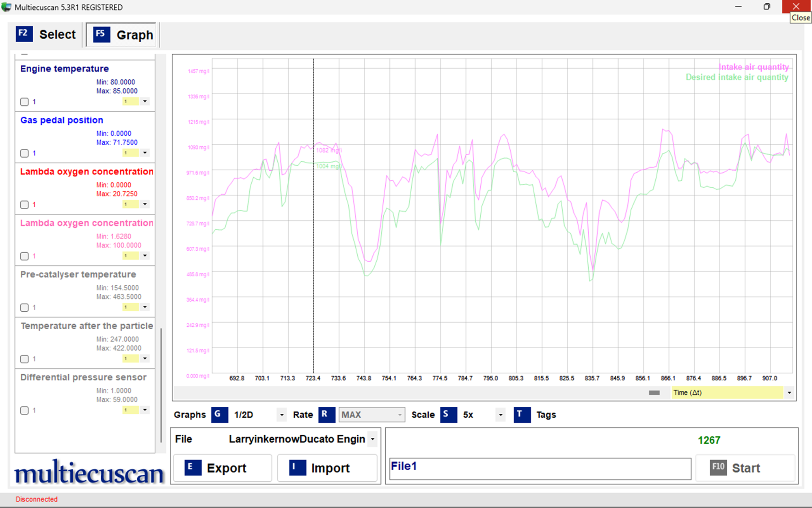
Task: Click the multiecuscan logo
Action: [89, 472]
